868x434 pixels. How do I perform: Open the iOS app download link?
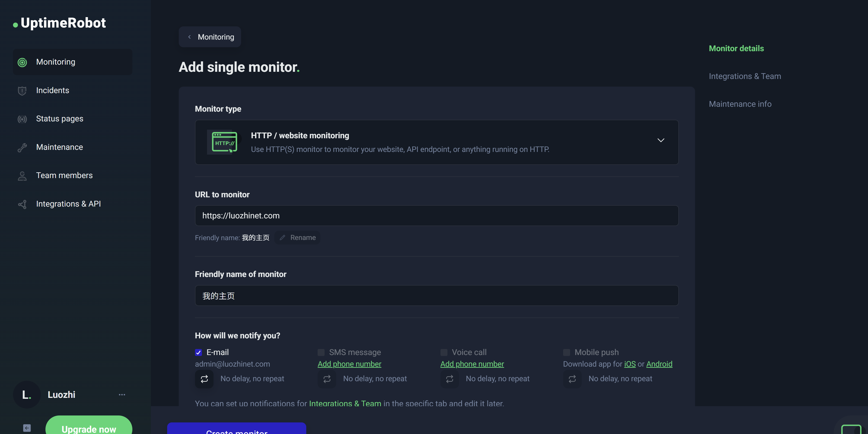pyautogui.click(x=629, y=364)
